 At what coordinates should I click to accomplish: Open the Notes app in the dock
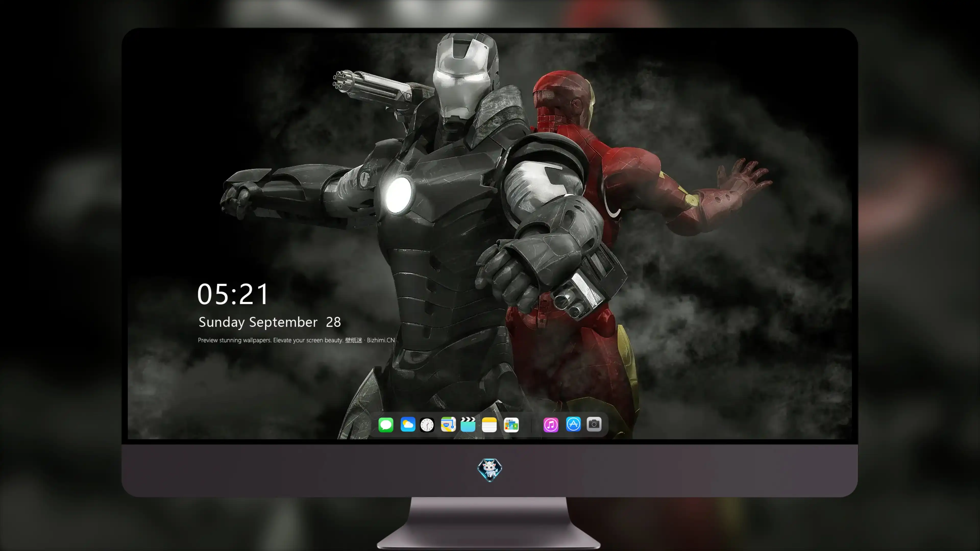(x=489, y=425)
